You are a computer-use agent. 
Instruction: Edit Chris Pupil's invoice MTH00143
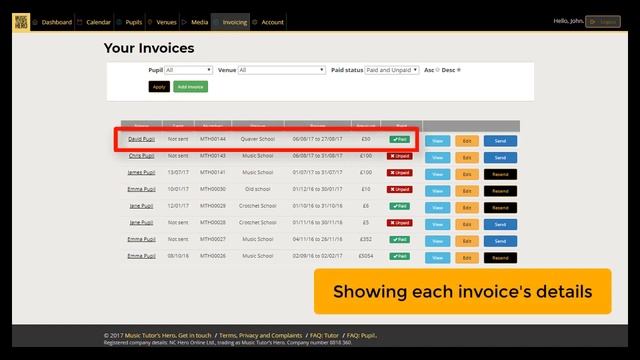[x=467, y=158]
